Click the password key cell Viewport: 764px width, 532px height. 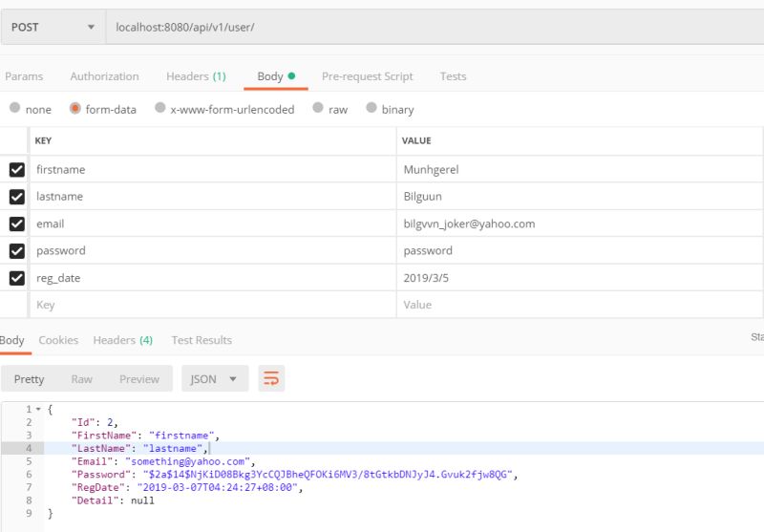pos(213,251)
